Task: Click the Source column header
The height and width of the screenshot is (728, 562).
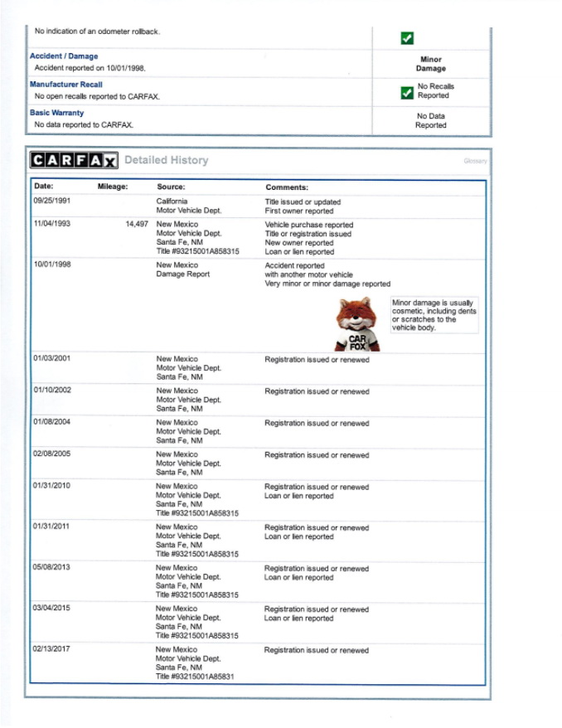Action: 171,187
